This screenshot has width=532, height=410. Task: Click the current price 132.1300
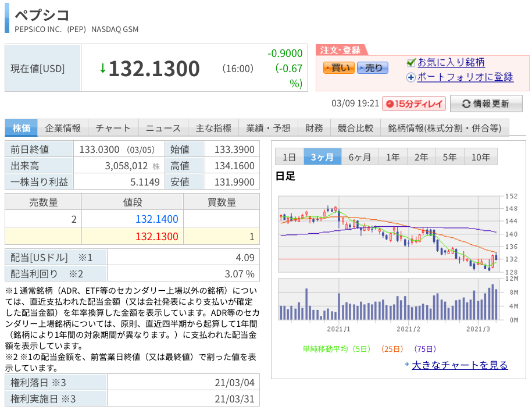tap(155, 69)
